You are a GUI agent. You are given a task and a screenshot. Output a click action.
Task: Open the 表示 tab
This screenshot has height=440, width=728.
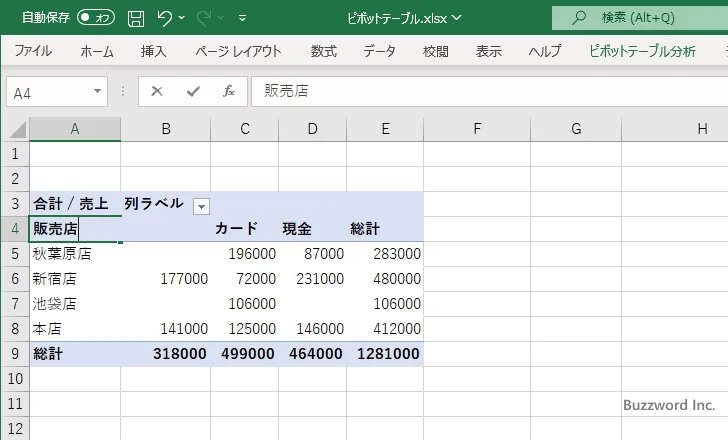[488, 51]
